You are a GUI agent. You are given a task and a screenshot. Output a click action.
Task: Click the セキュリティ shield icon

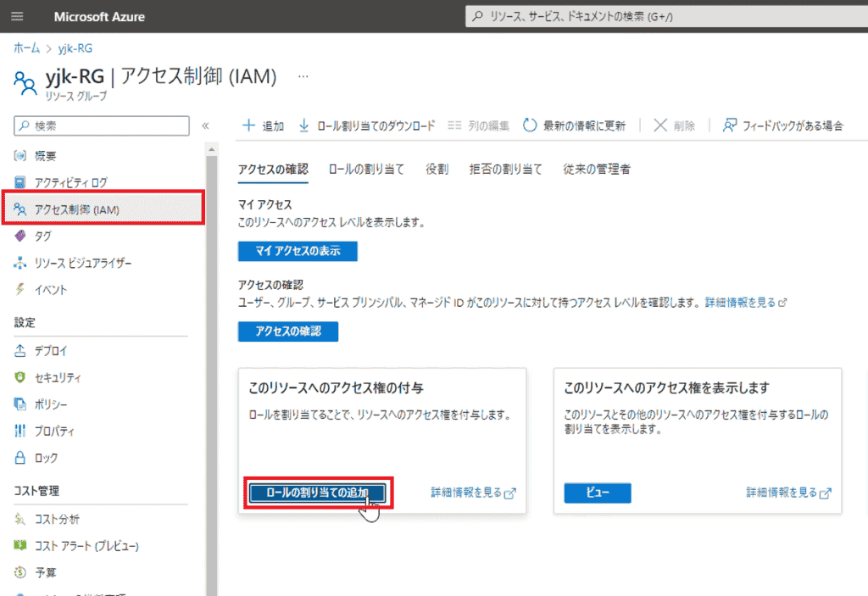(20, 377)
